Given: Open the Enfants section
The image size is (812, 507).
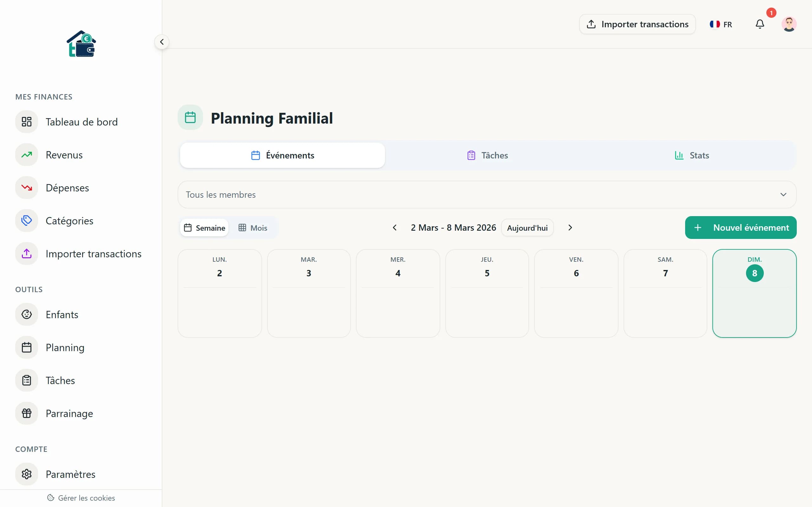Looking at the screenshot, I should [62, 315].
